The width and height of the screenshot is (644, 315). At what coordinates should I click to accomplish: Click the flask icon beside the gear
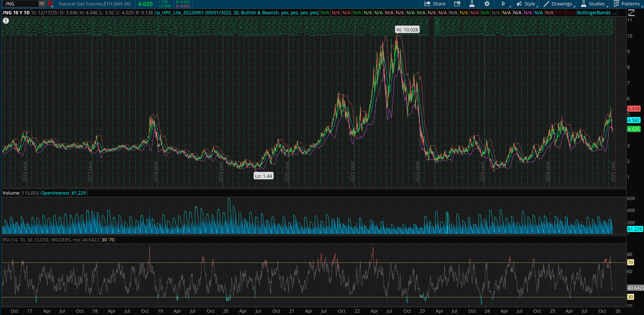tap(472, 4)
